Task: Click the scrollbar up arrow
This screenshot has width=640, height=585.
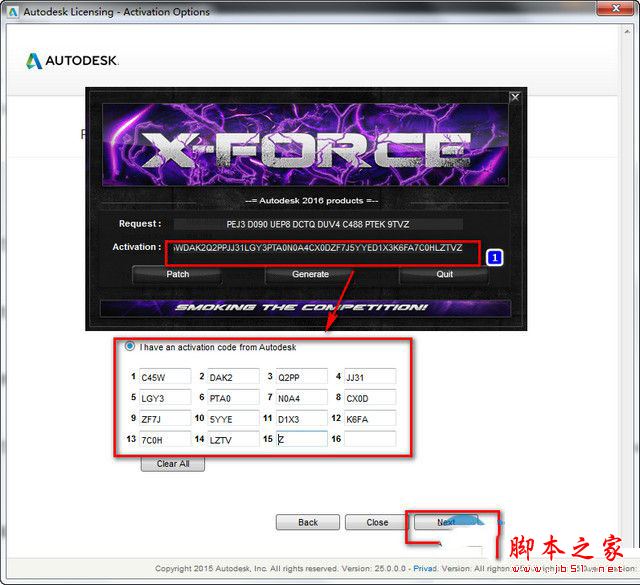Action: [x=627, y=31]
